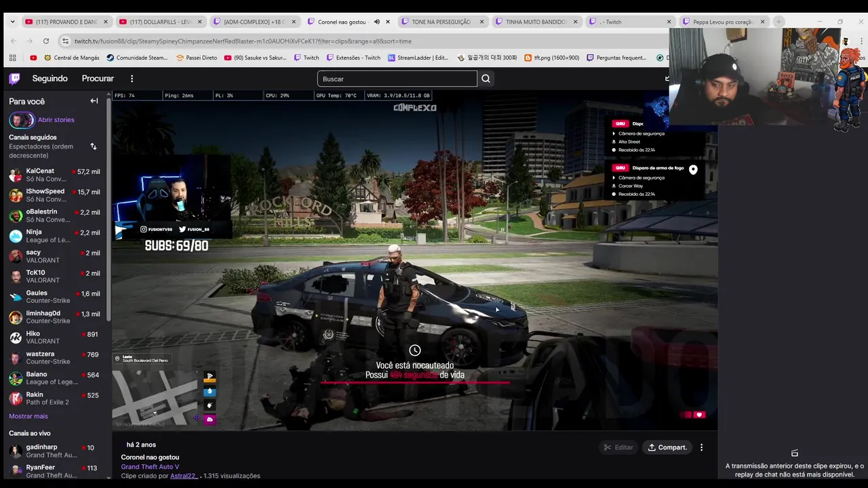This screenshot has width=868, height=488.
Task: Open Ninja channel avatar
Action: click(x=16, y=236)
